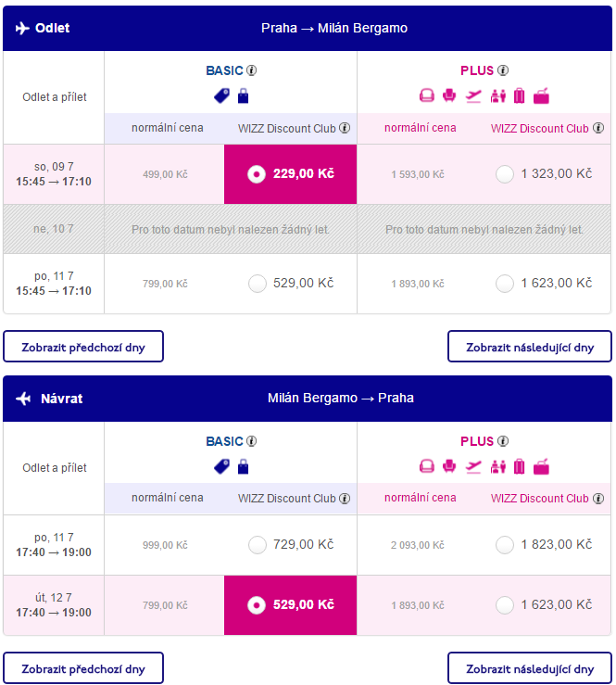Show previous days for outbound flight
This screenshot has height=685, width=616.
tap(83, 347)
